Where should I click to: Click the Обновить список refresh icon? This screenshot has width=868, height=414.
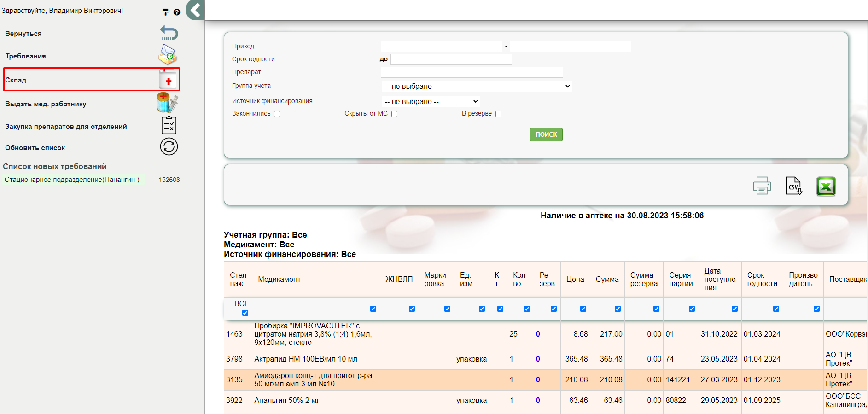169,147
